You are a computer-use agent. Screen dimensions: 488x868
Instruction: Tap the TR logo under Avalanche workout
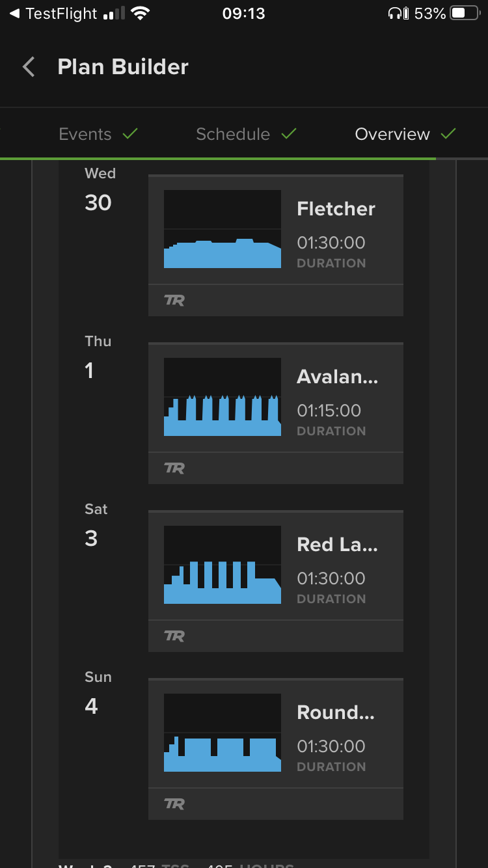[x=174, y=468]
